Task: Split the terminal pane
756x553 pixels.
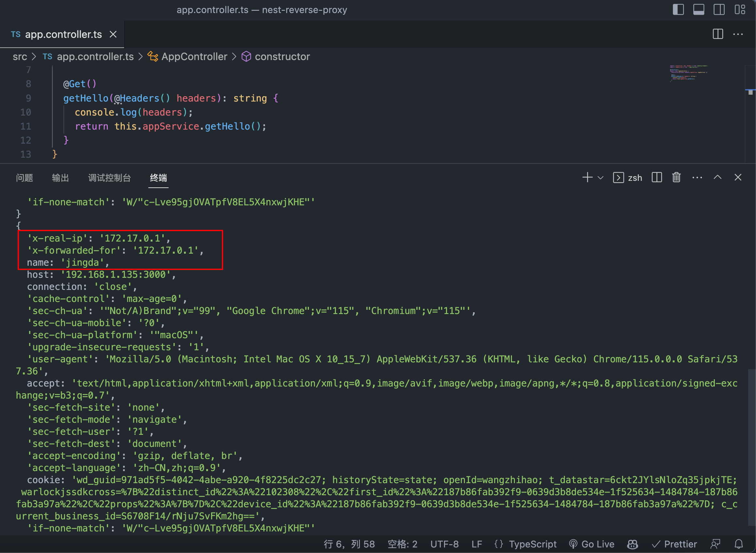Action: [656, 177]
